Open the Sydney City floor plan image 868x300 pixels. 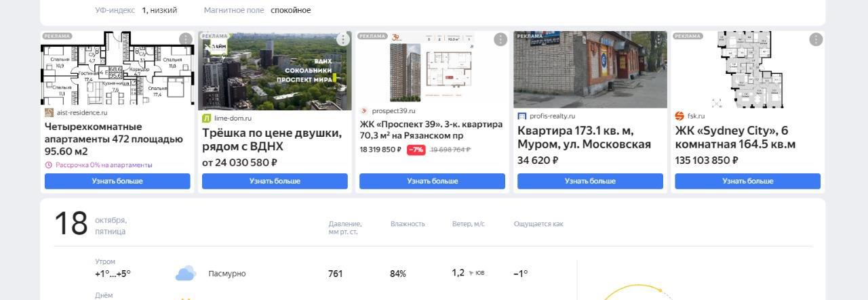[x=747, y=70]
